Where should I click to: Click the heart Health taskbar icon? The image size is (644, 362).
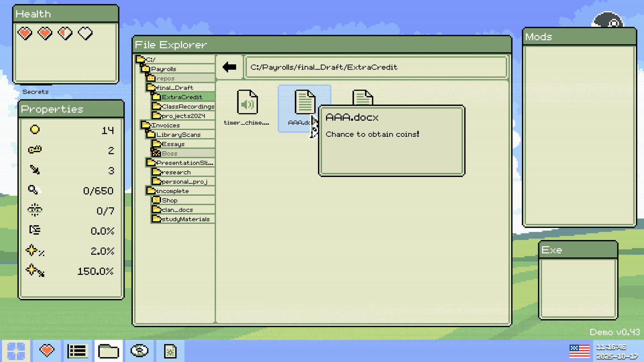(x=47, y=351)
